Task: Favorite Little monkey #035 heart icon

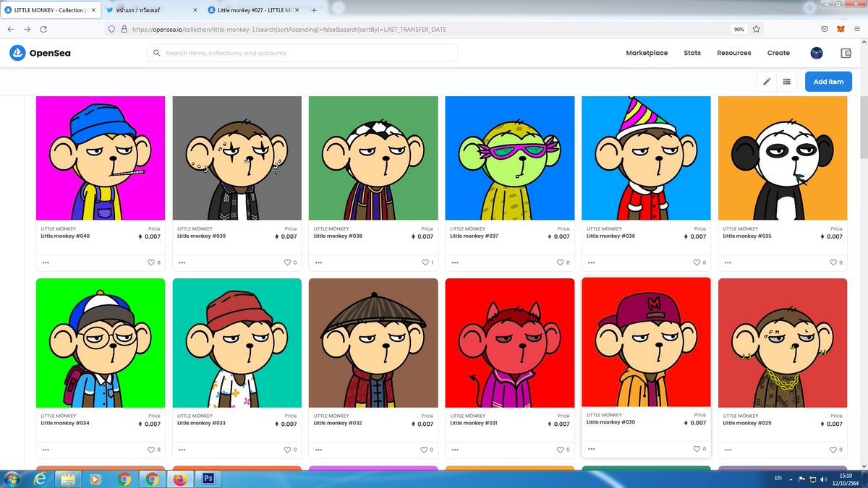Action: click(x=833, y=262)
